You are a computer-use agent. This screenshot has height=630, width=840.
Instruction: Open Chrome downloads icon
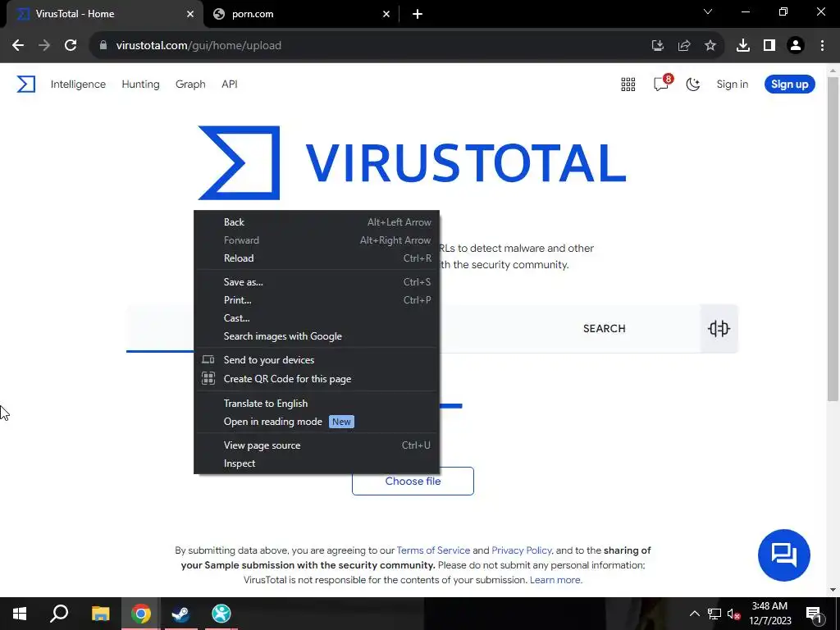pyautogui.click(x=743, y=46)
